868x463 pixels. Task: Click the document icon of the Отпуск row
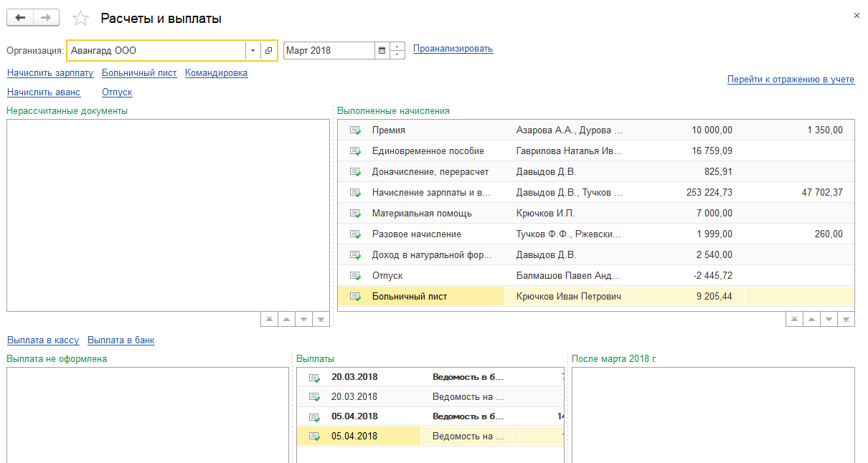[x=355, y=276]
